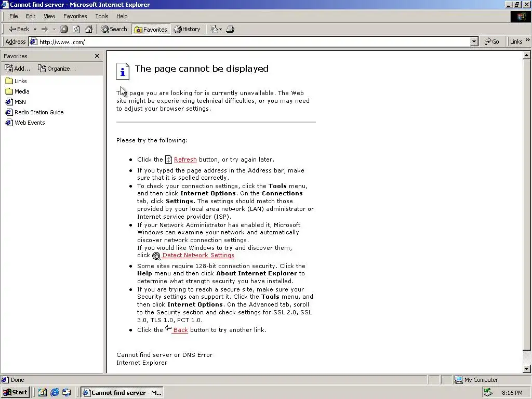Screen dimensions: 532x399
Task: Click the IE icon in title bar
Action: tap(5, 4)
